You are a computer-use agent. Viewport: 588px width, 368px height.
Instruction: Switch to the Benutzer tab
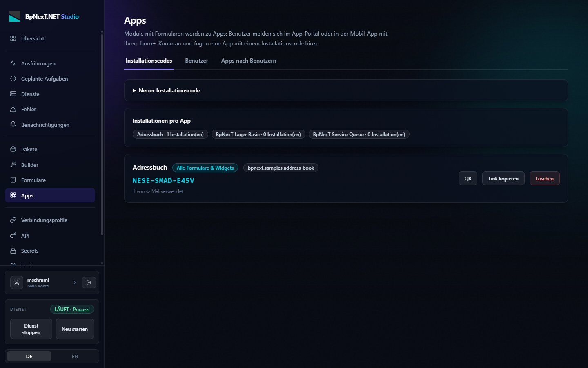pos(196,61)
